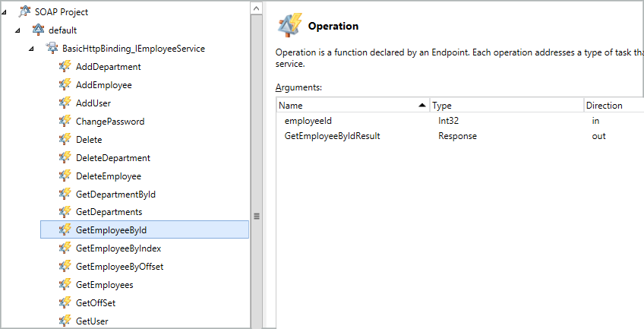This screenshot has width=644, height=329.
Task: Select the AddEmployee operation
Action: 104,85
